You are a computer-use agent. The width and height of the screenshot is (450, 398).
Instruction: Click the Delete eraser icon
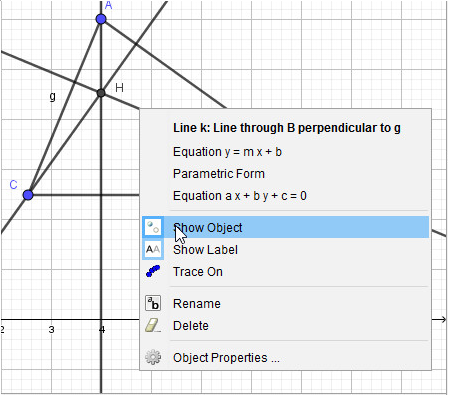point(153,325)
